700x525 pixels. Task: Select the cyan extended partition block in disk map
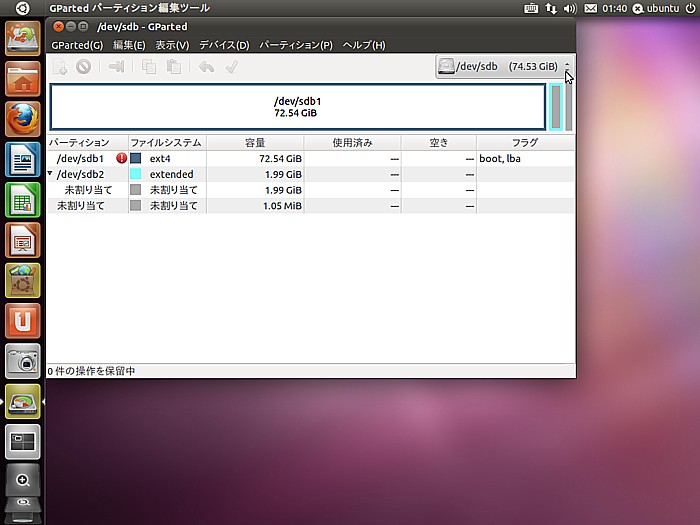tap(555, 107)
